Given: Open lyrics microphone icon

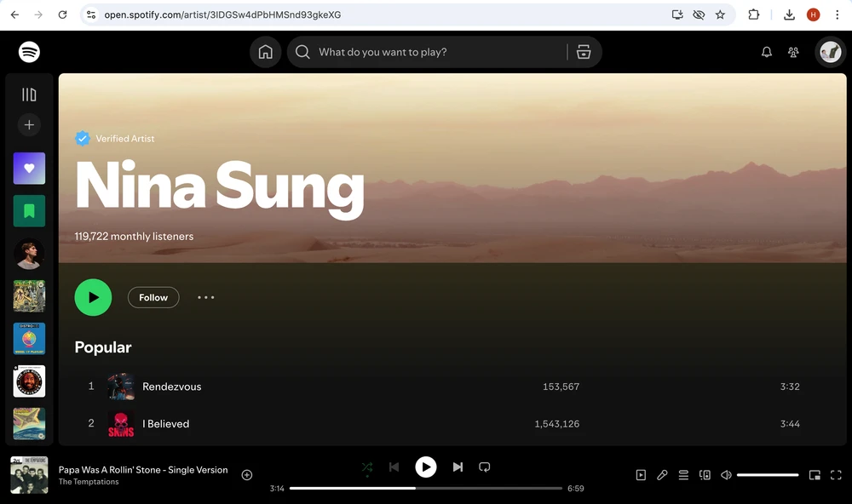Looking at the screenshot, I should point(662,475).
